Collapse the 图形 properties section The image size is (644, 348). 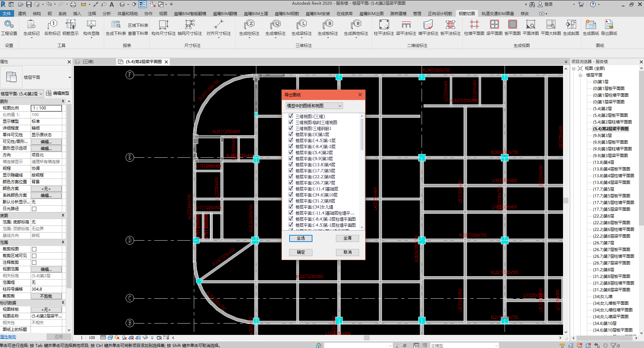[63, 101]
